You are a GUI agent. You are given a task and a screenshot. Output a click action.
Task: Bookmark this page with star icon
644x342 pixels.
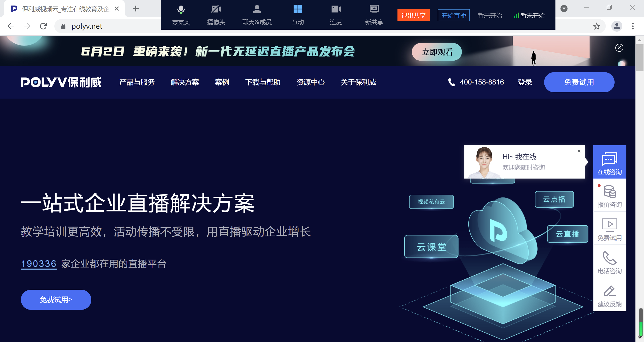(x=596, y=26)
